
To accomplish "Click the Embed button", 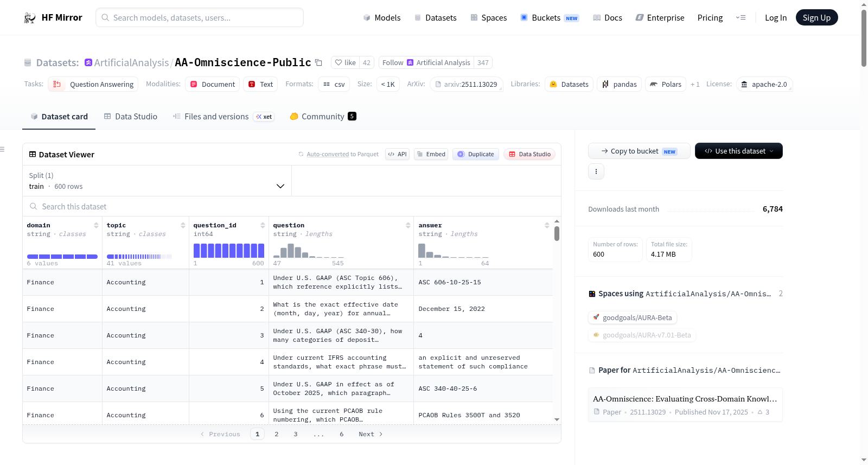I will (431, 154).
